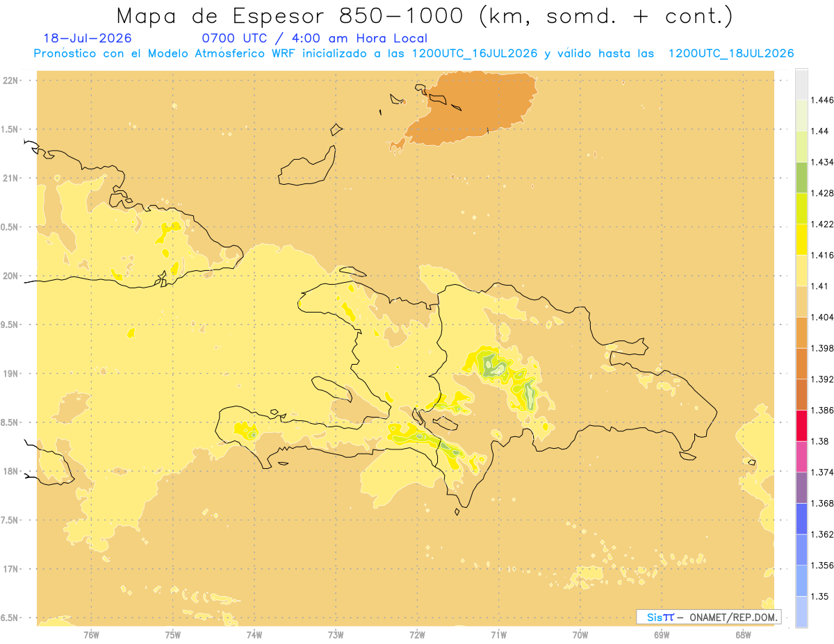Click longitude label '76W'

coord(91,635)
